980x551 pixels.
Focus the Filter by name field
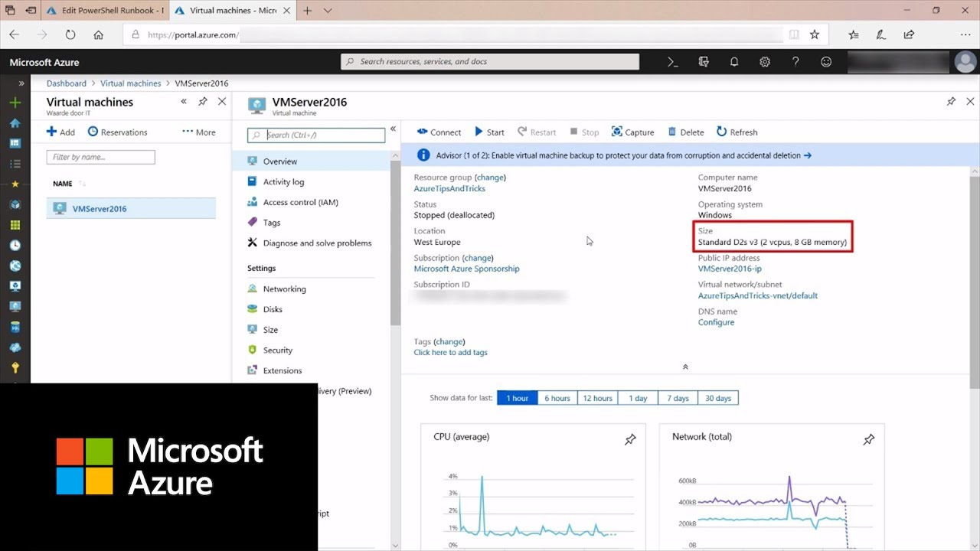point(100,157)
